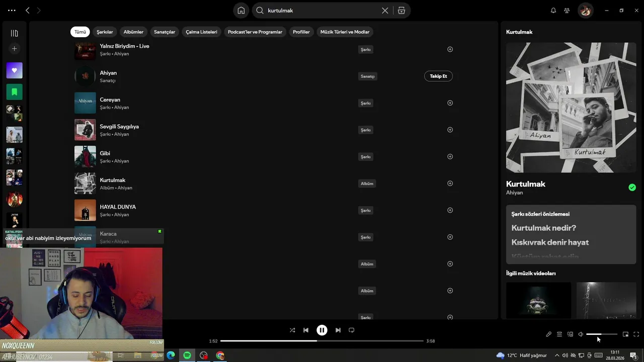Open Ahiyan link in Now Playing panel
644x362 pixels.
pos(514,193)
